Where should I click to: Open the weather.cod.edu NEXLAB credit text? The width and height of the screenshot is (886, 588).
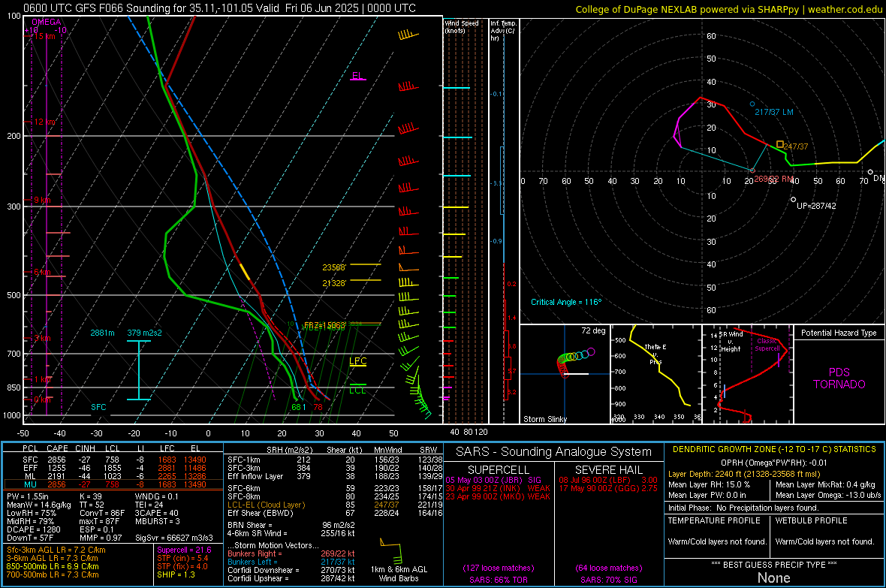(x=728, y=9)
